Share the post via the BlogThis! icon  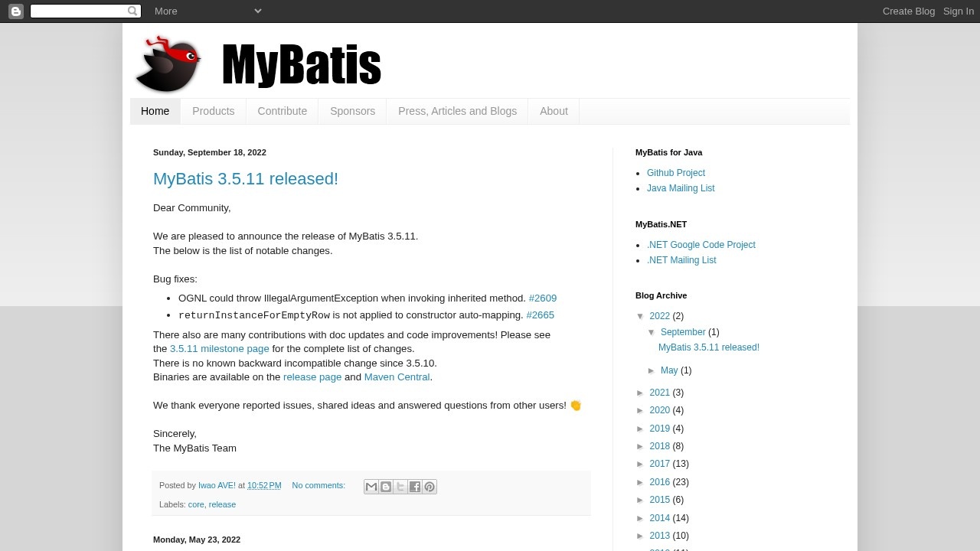[385, 486]
